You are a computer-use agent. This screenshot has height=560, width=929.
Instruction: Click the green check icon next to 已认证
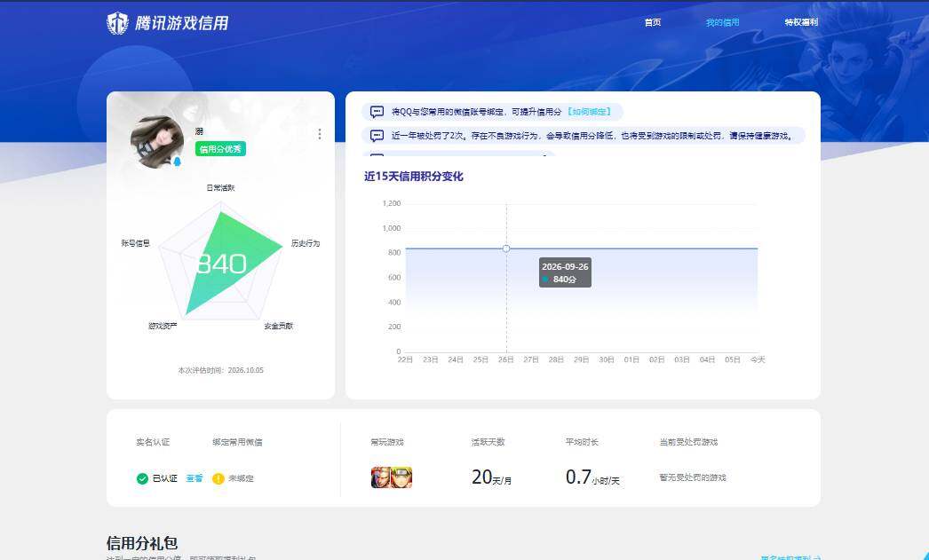coord(142,478)
